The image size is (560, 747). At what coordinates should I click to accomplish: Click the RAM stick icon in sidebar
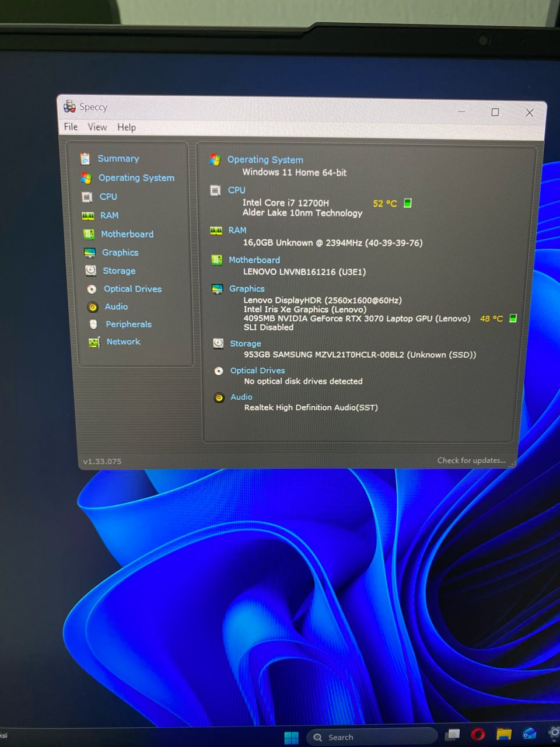[x=88, y=216]
